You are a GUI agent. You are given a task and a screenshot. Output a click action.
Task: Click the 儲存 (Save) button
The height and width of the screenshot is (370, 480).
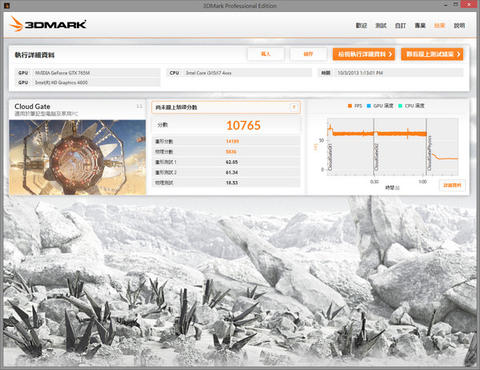click(308, 54)
